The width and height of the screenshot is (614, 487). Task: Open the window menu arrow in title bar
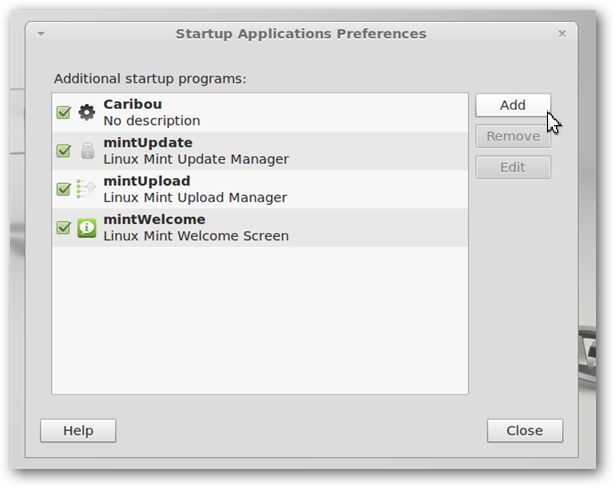[x=41, y=34]
